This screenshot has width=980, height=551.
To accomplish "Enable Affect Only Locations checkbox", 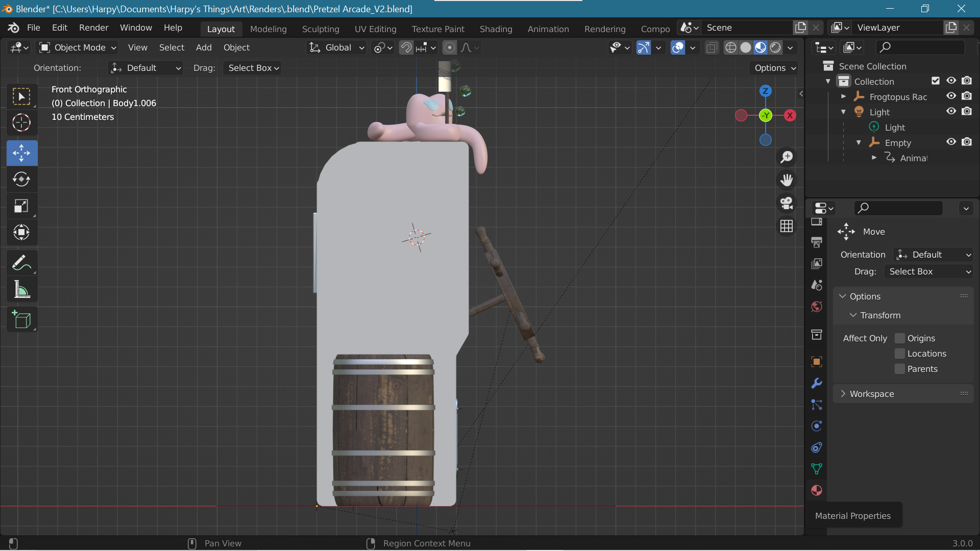I will [900, 354].
